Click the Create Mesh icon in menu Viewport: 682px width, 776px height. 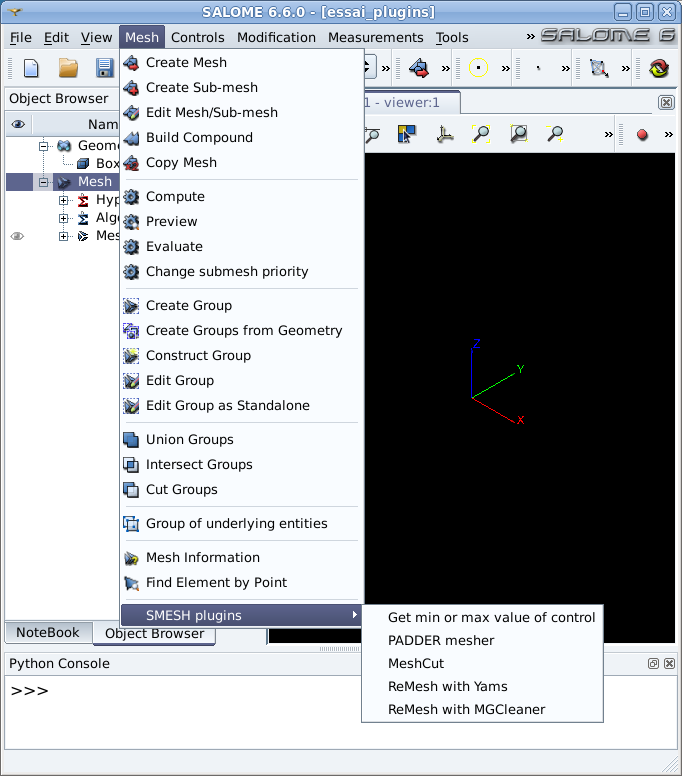tap(131, 63)
